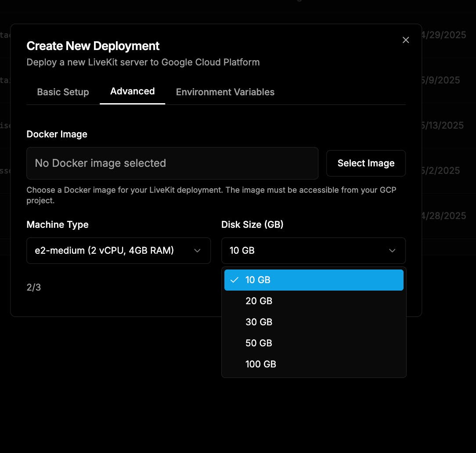Image resolution: width=476 pixels, height=453 pixels.
Task: Select the 20 GB disk size option
Action: (314, 301)
